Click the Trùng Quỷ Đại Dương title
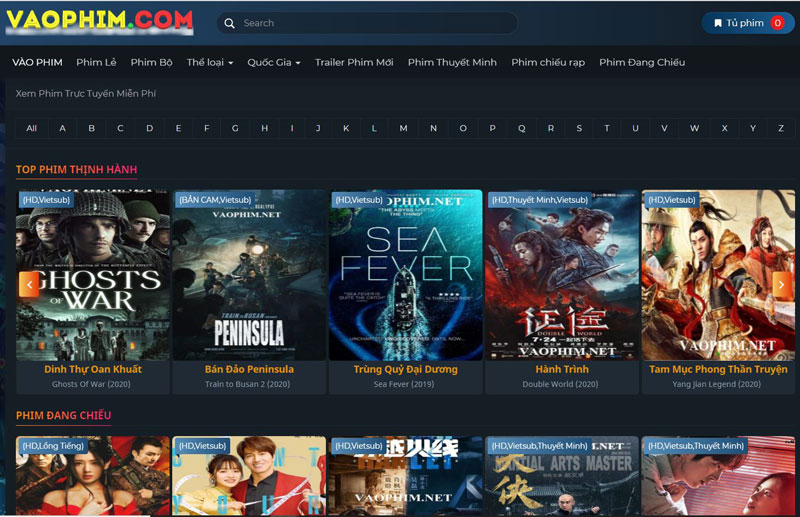The width and height of the screenshot is (800, 517). pyautogui.click(x=406, y=369)
